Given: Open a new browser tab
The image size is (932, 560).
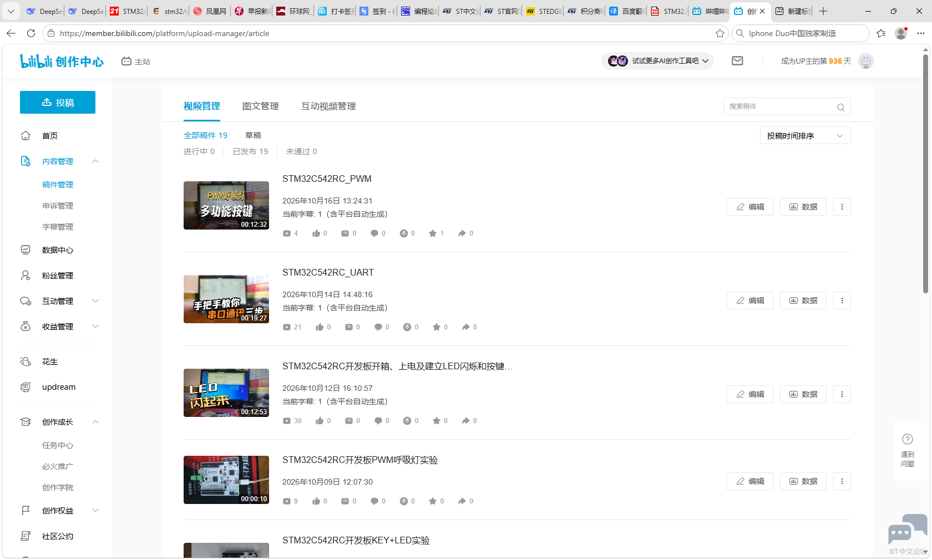Looking at the screenshot, I should click(x=823, y=11).
